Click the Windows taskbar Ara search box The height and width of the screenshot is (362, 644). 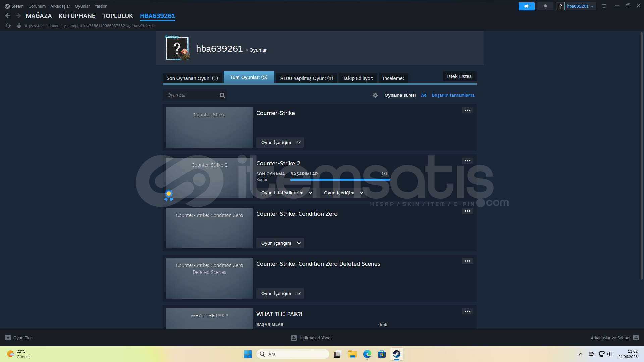click(292, 354)
